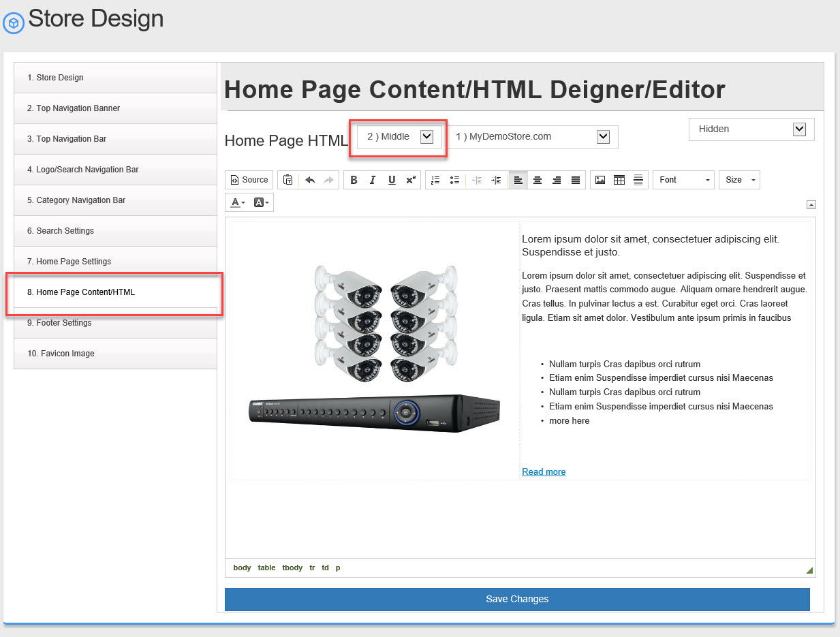The width and height of the screenshot is (840, 637).
Task: Undo the last edit
Action: coord(310,180)
